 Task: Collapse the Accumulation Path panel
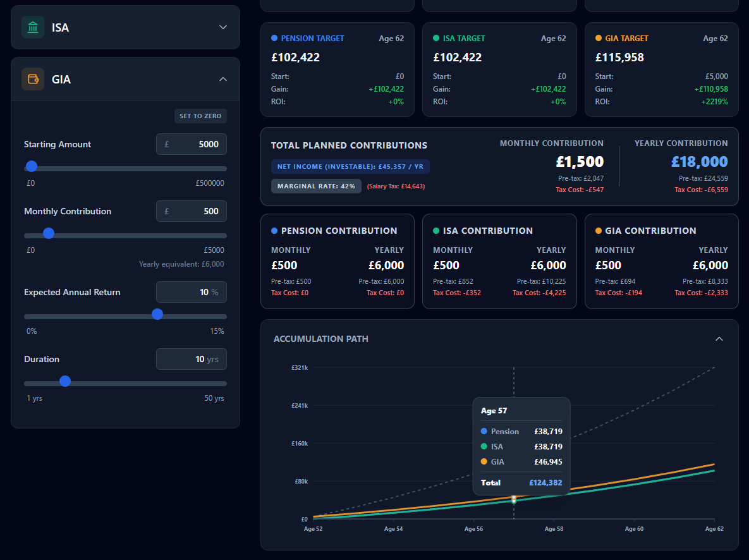(719, 339)
